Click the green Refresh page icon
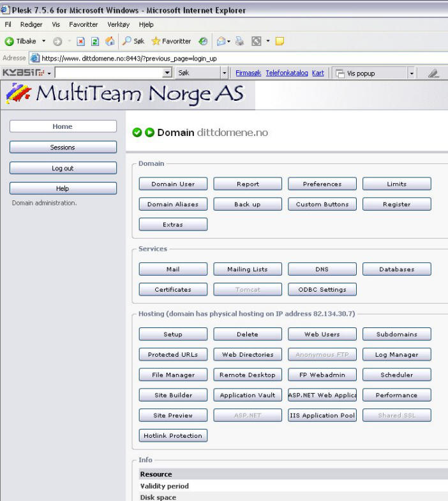 95,41
